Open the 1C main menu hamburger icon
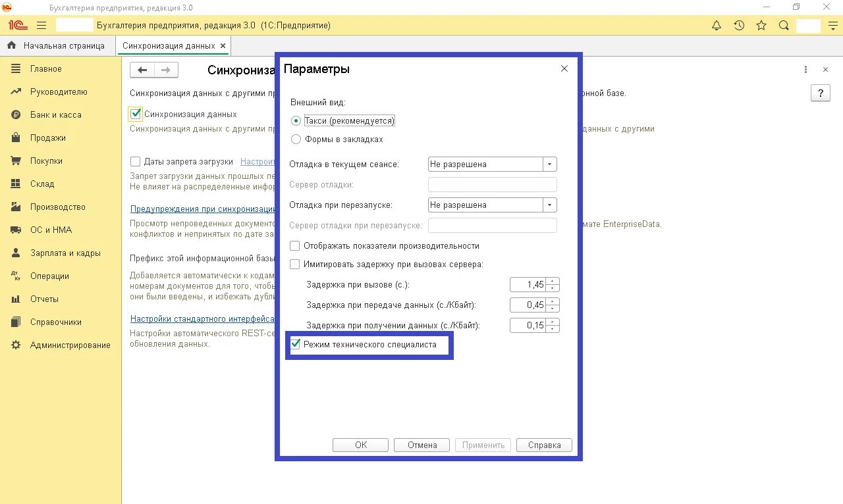The height and width of the screenshot is (504, 843). [41, 26]
